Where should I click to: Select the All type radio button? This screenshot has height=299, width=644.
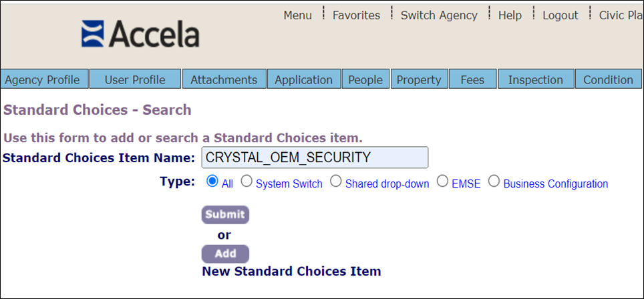coord(212,181)
